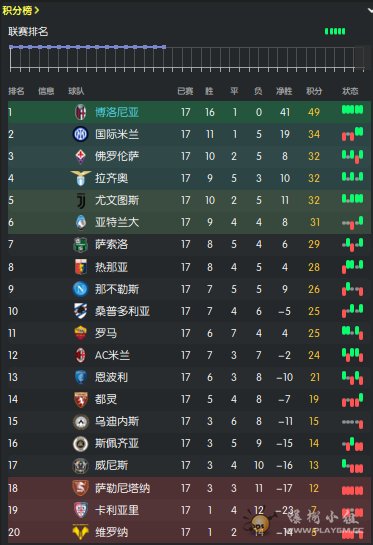
Task: Click the Roma club crest
Action: (80, 333)
